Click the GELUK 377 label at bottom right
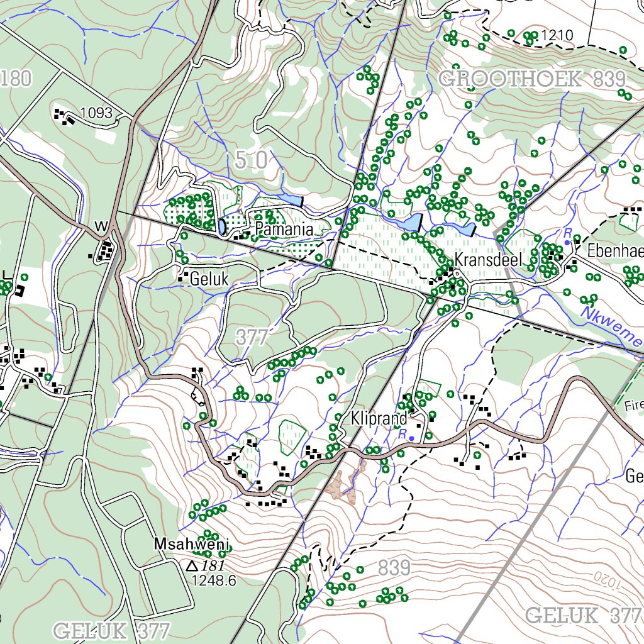The height and width of the screenshot is (644, 644). [x=583, y=616]
